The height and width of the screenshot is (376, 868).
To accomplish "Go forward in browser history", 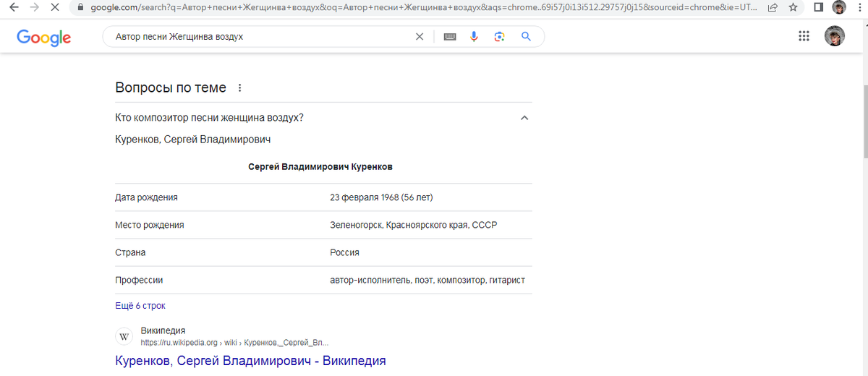I will [34, 8].
